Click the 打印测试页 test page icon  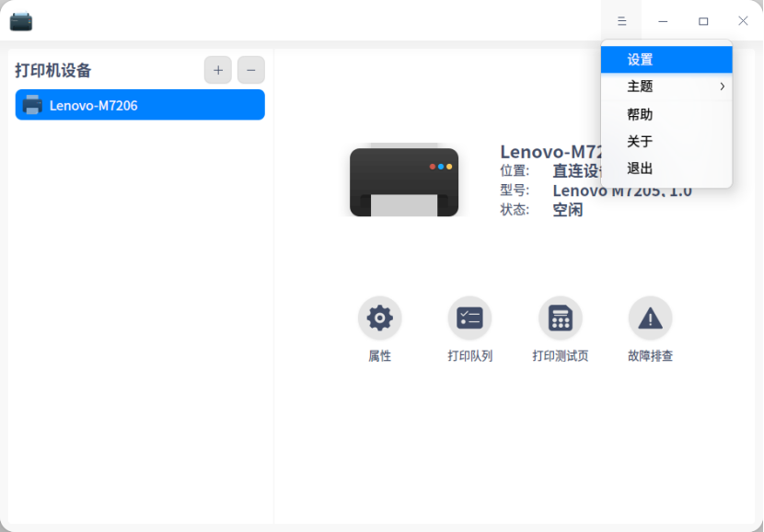[561, 318]
